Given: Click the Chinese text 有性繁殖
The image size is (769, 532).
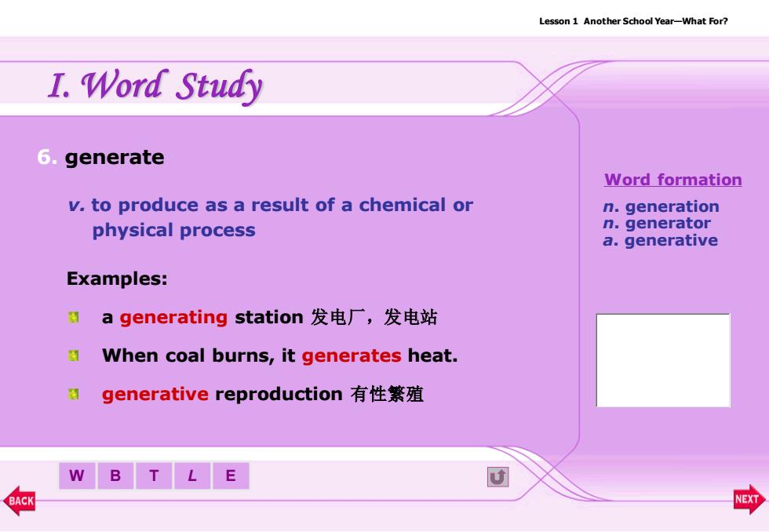Looking at the screenshot, I should [x=387, y=394].
